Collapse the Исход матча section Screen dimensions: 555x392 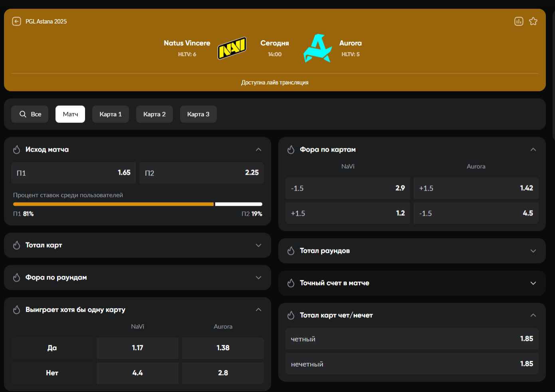258,150
